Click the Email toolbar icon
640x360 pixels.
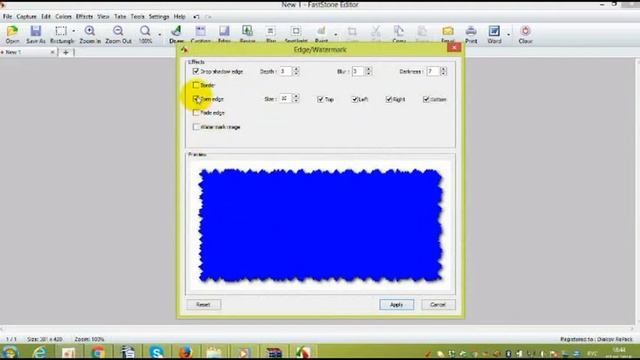pos(448,34)
